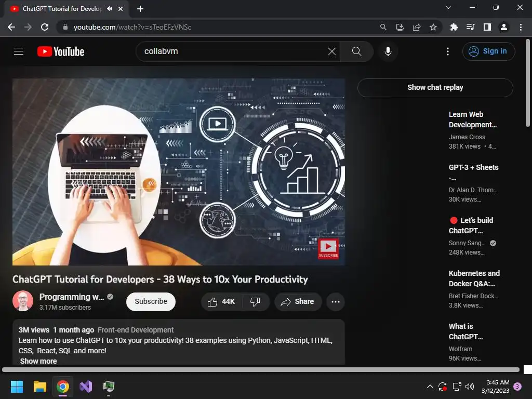532x399 pixels.
Task: Click the YouTube search magnifier button
Action: pyautogui.click(x=356, y=51)
